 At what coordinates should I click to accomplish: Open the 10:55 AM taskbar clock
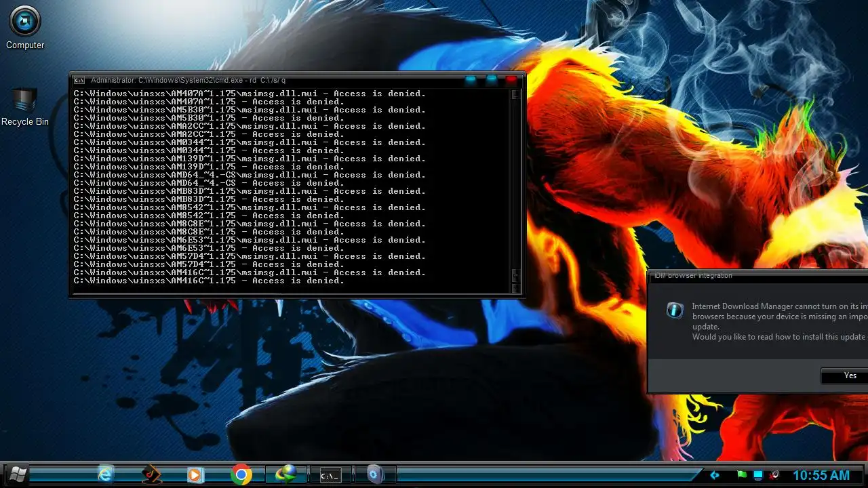(x=821, y=476)
